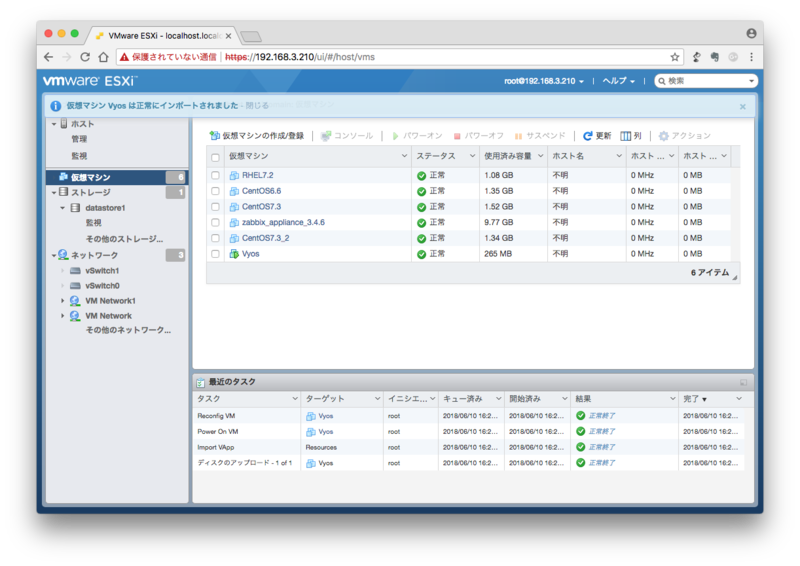Reload the page with refresh icon
This screenshot has width=800, height=566.
85,57
